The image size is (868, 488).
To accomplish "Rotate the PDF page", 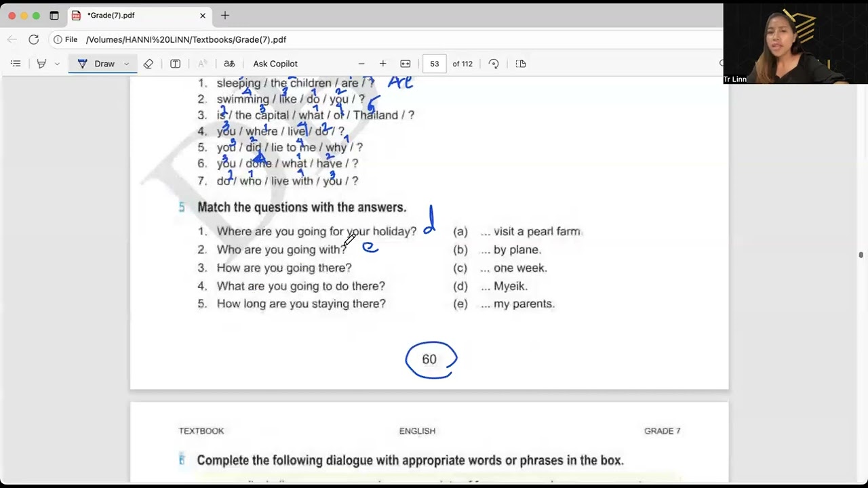I will [494, 64].
